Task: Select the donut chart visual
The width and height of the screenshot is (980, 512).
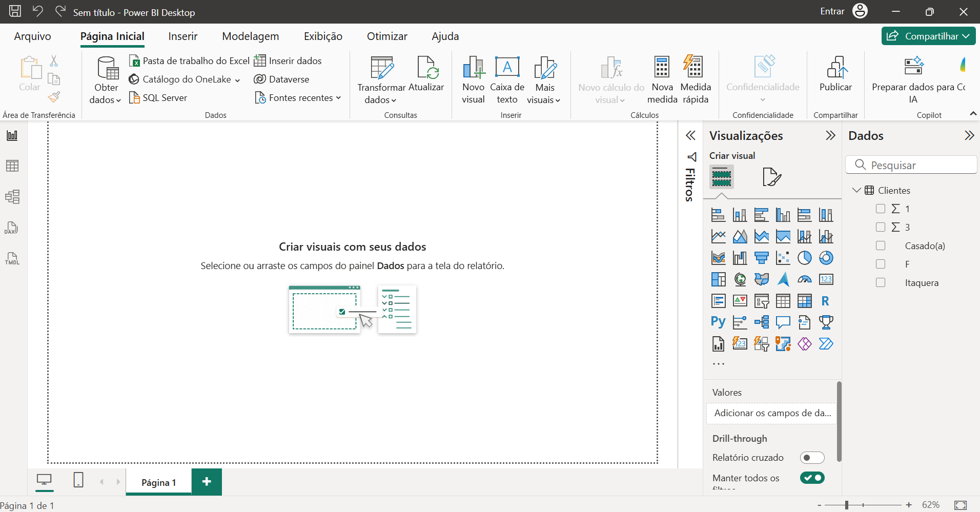Action: coord(826,258)
